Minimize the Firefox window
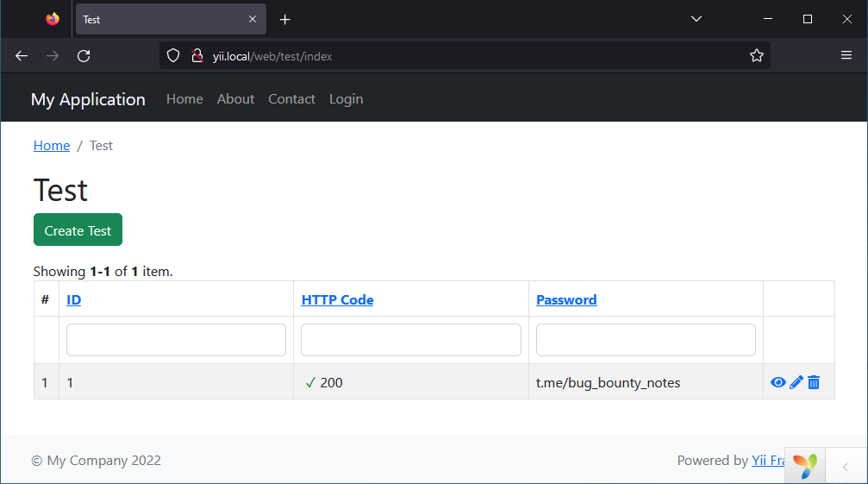868x484 pixels. (768, 19)
